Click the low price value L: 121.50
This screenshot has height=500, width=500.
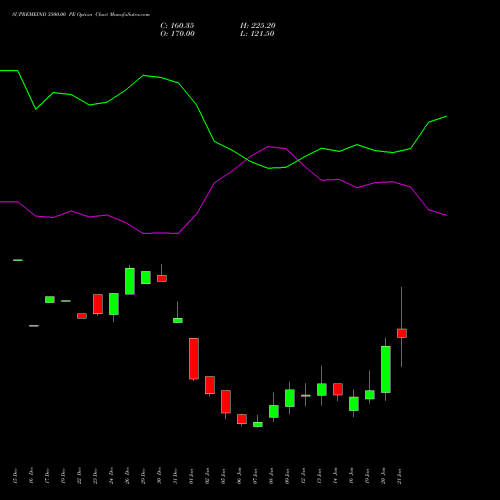pyautogui.click(x=257, y=34)
